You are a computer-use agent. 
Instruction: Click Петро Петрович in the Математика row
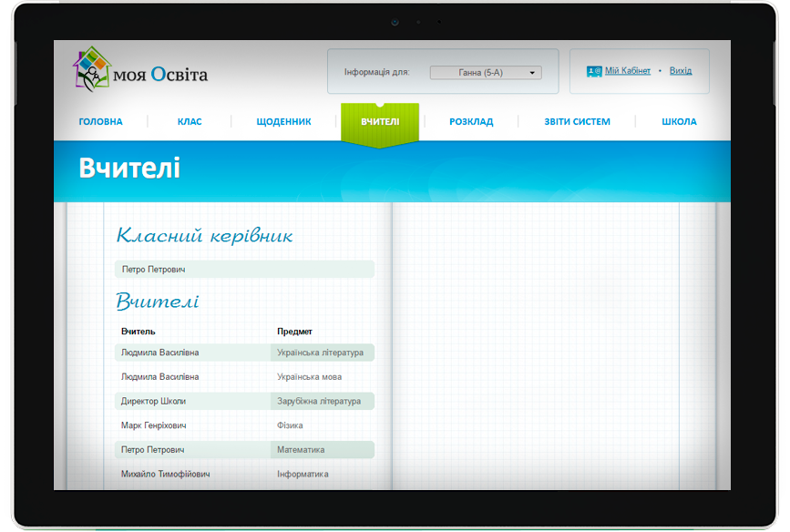click(x=152, y=449)
